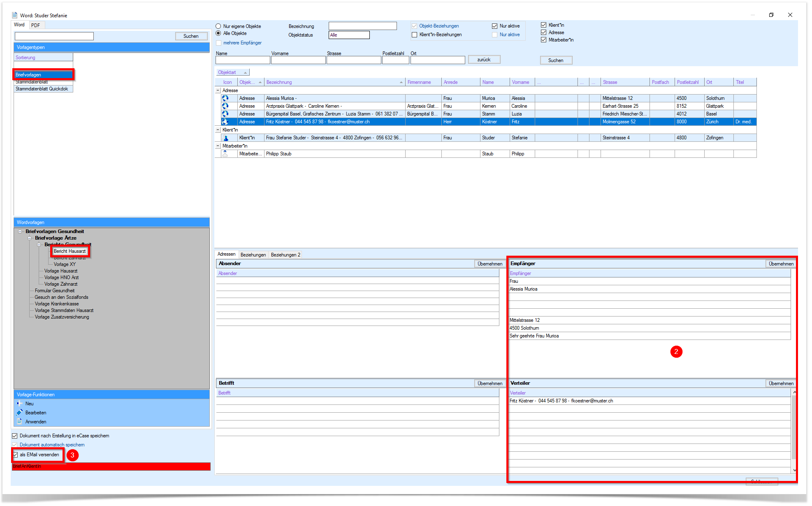Switch to the PDF tab

click(36, 25)
